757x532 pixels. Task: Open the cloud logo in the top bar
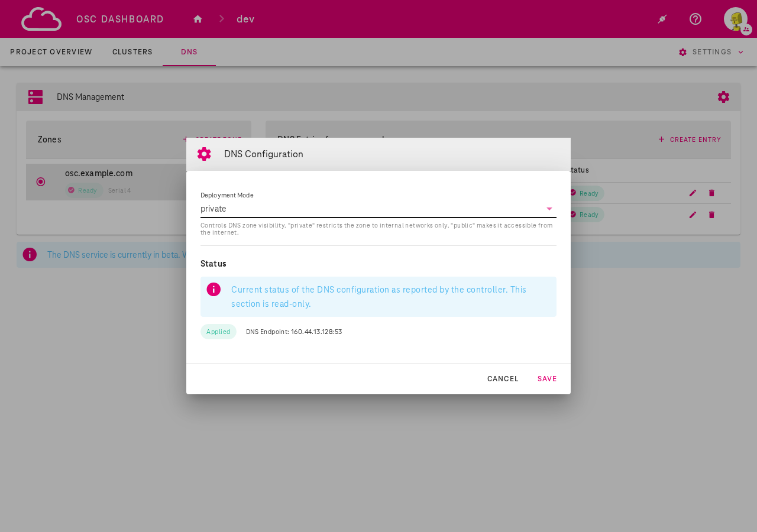pyautogui.click(x=41, y=18)
